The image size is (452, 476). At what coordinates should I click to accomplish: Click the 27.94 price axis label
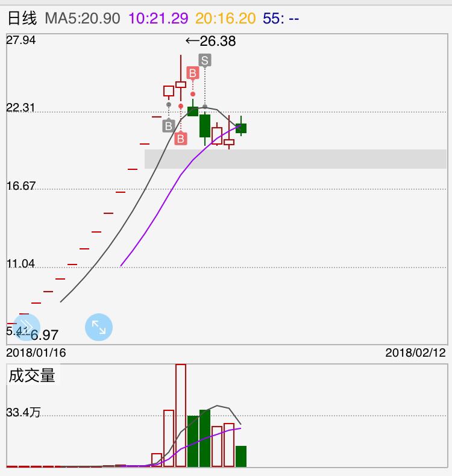(21, 40)
